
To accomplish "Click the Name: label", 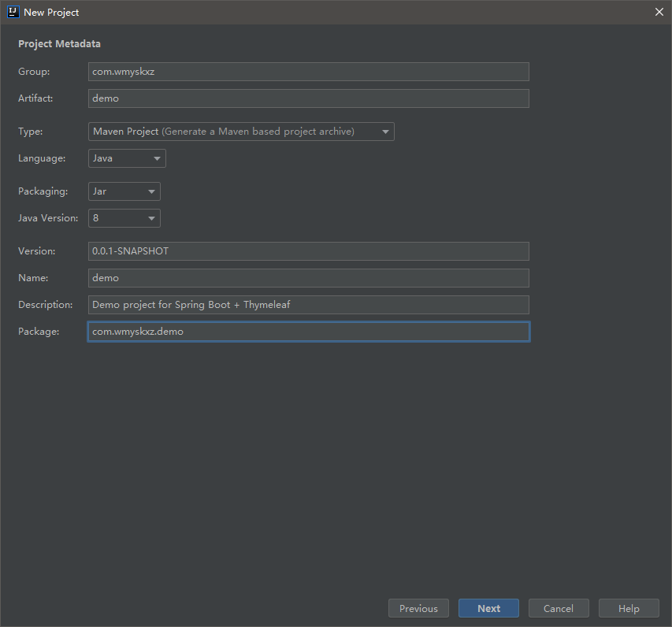I will [33, 278].
